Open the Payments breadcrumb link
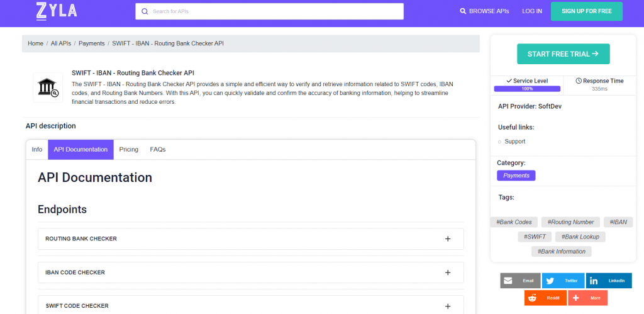The image size is (644, 314). (x=92, y=43)
